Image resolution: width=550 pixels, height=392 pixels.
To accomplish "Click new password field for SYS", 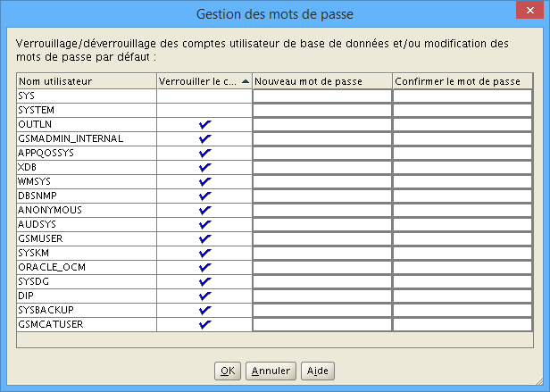I will 322,96.
